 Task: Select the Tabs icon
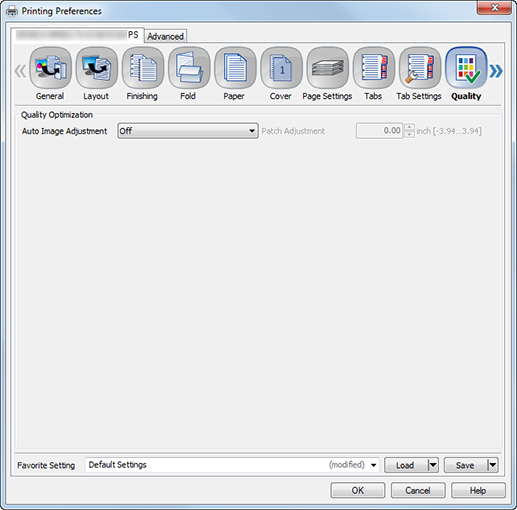pyautogui.click(x=374, y=68)
